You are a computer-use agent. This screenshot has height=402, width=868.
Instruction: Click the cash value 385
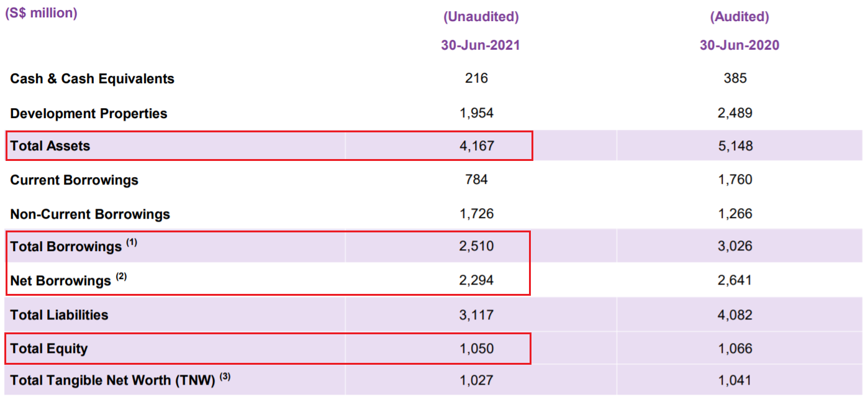[735, 78]
